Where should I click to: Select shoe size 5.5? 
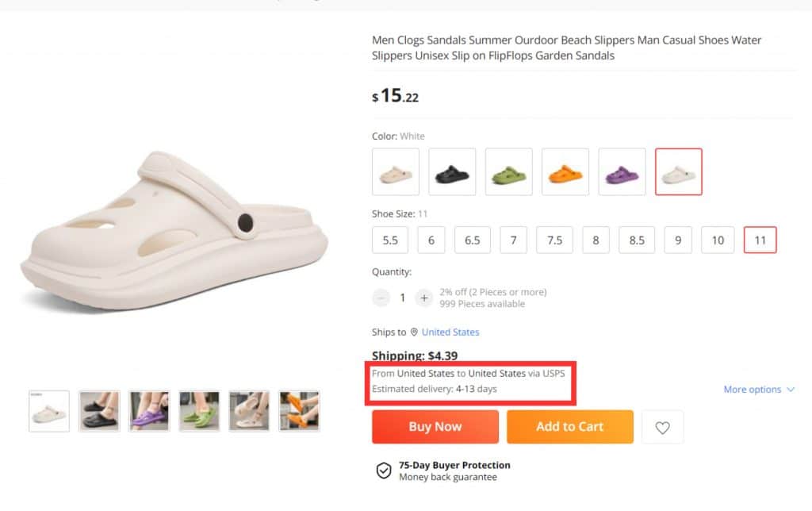389,240
